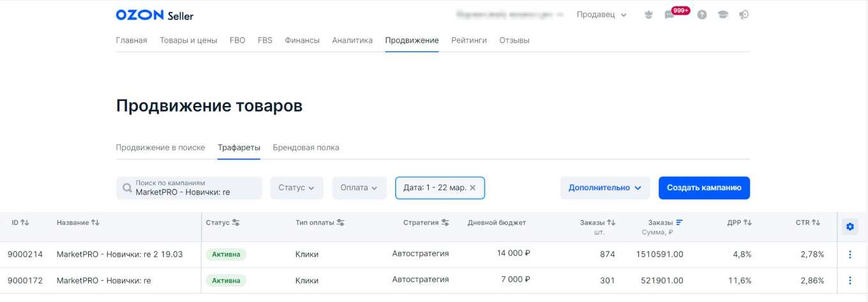Open the Статус filter dropdown
The height and width of the screenshot is (302, 868).
coord(297,188)
